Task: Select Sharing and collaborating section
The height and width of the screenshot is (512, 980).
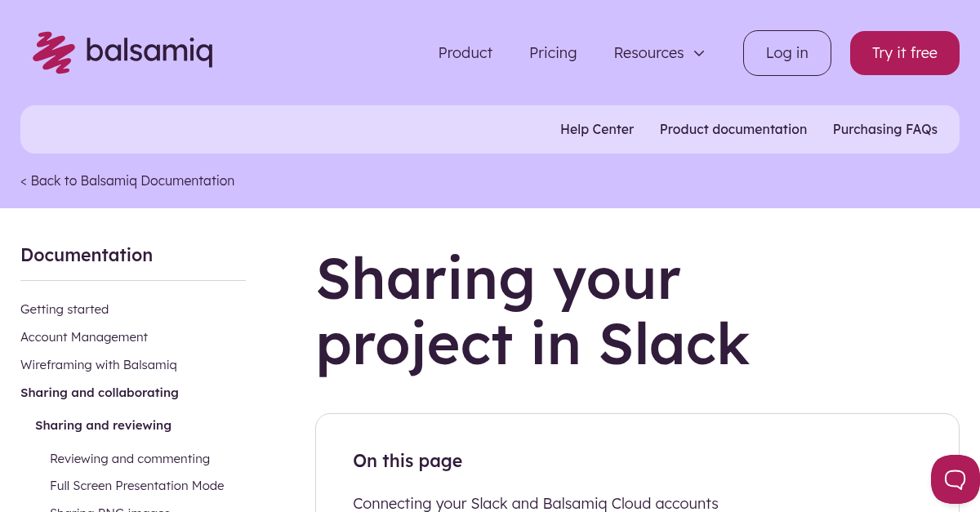Action: (x=100, y=392)
